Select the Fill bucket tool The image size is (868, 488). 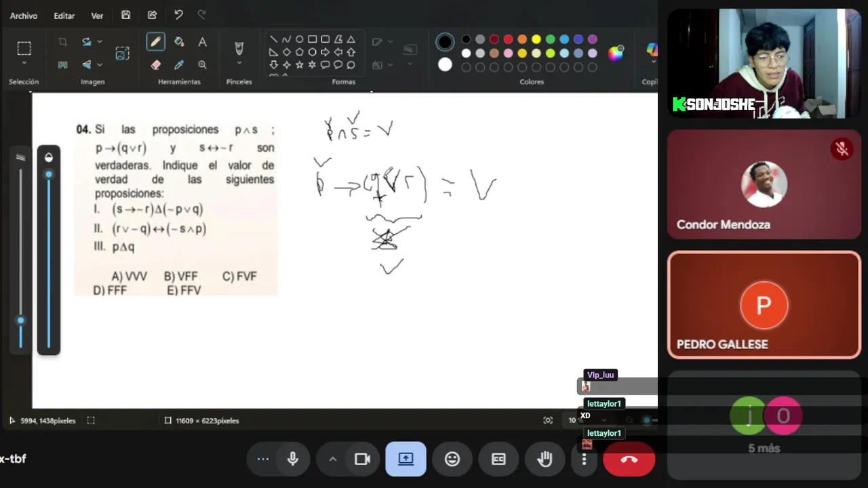[179, 42]
